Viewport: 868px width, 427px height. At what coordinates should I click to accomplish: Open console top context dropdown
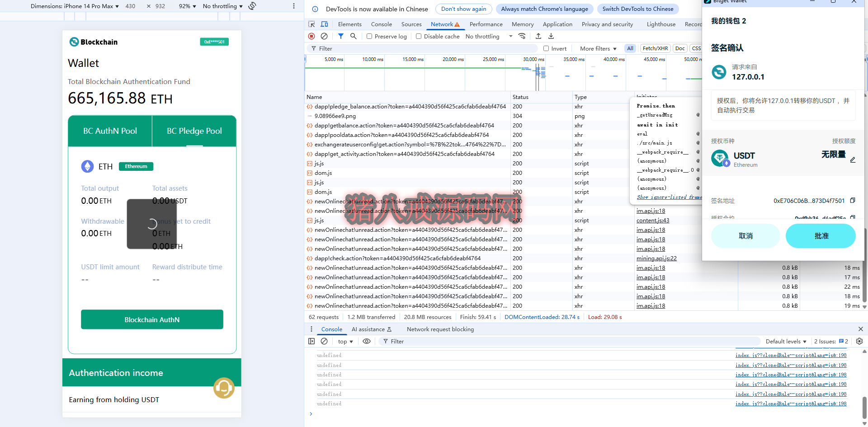[345, 341]
